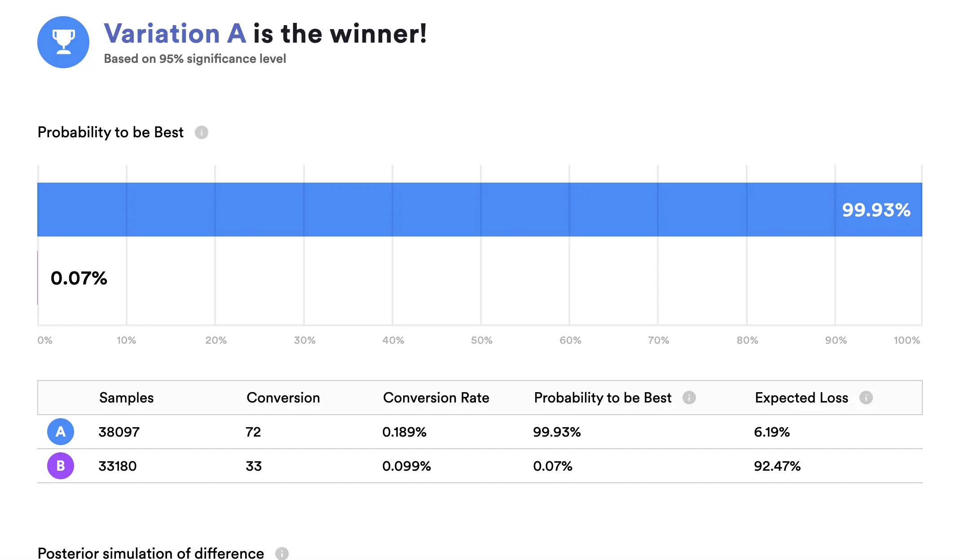Image resolution: width=960 pixels, height=560 pixels.
Task: Click the blue variation A badge
Action: [61, 432]
